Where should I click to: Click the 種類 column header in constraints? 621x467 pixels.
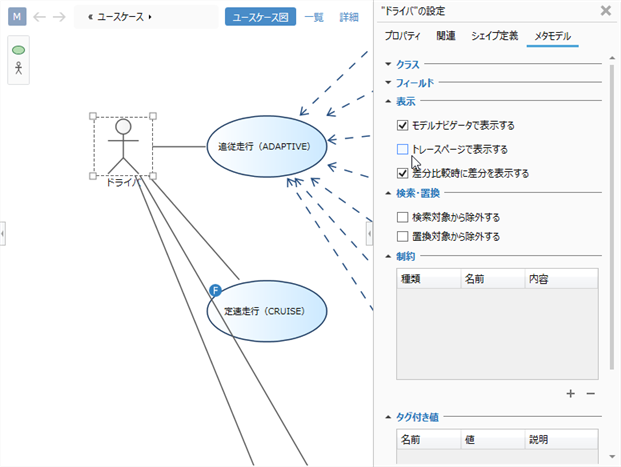coord(429,279)
